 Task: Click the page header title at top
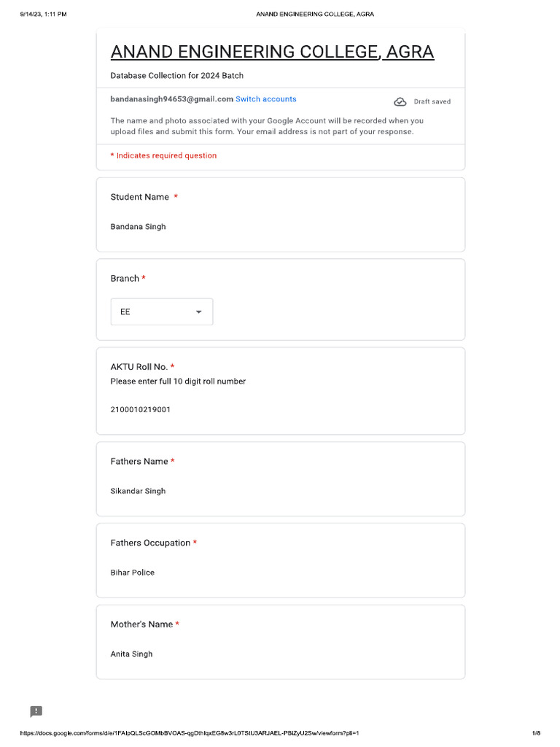[x=315, y=14]
